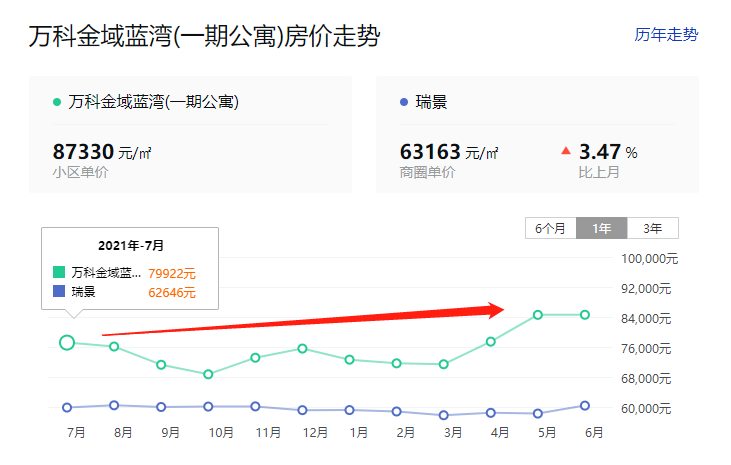The image size is (731, 465).
Task: Click the green March data point
Action: pyautogui.click(x=444, y=364)
